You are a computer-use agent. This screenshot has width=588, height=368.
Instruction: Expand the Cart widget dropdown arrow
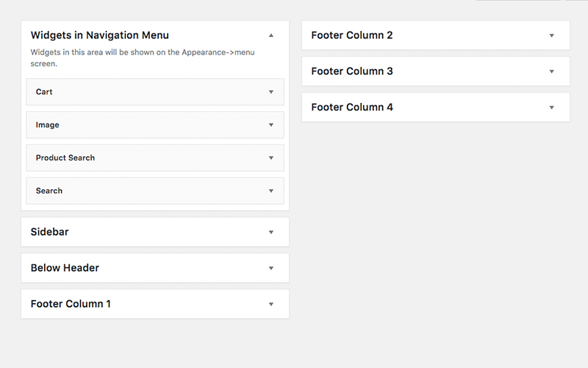[x=271, y=92]
